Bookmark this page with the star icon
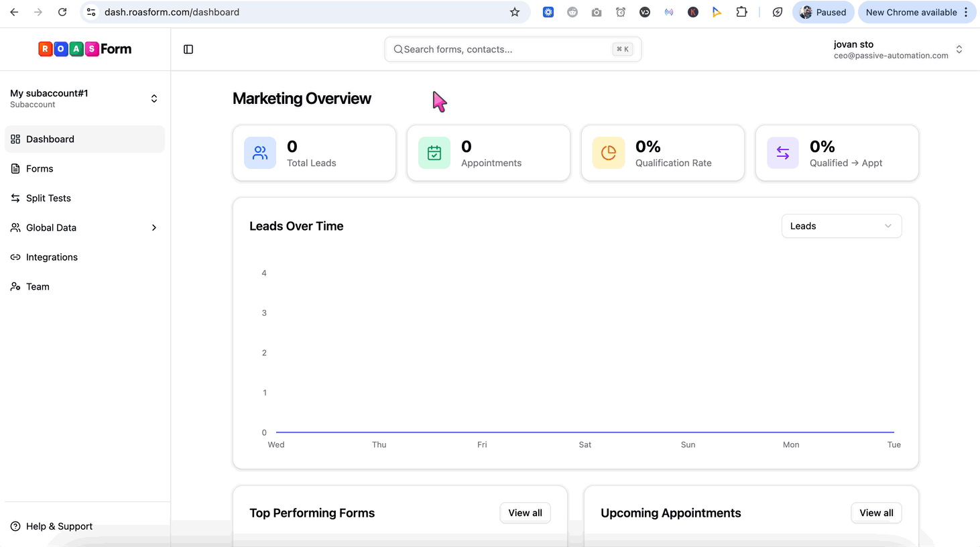Image resolution: width=980 pixels, height=547 pixels. coord(515,12)
